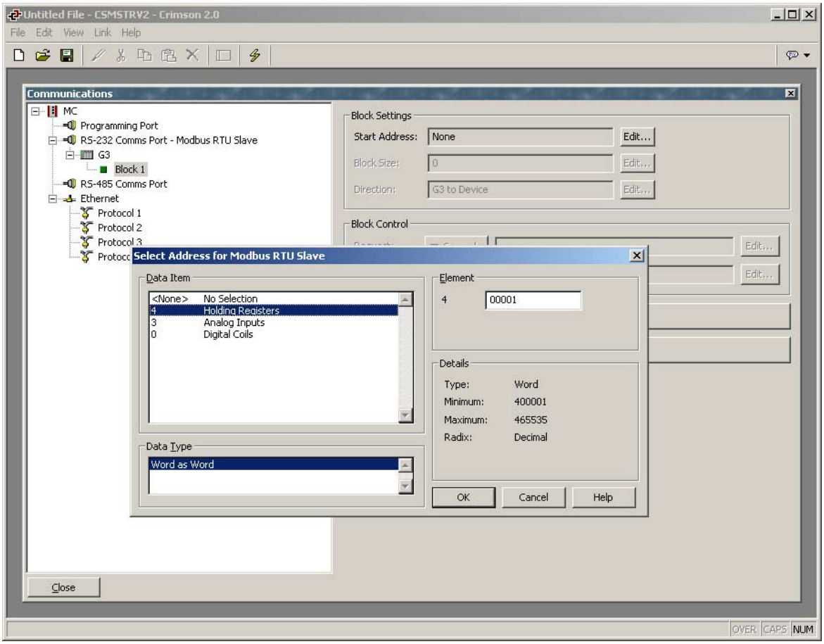Paste from clipboard toolbar icon
Screen dimensions: 824x644
click(x=168, y=55)
